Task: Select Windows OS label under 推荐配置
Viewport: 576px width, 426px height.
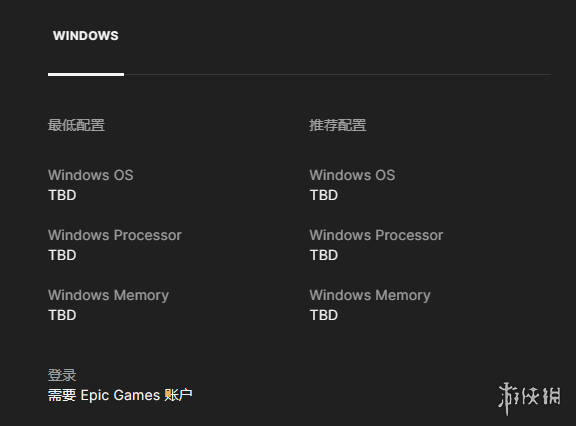Action: pyautogui.click(x=352, y=175)
